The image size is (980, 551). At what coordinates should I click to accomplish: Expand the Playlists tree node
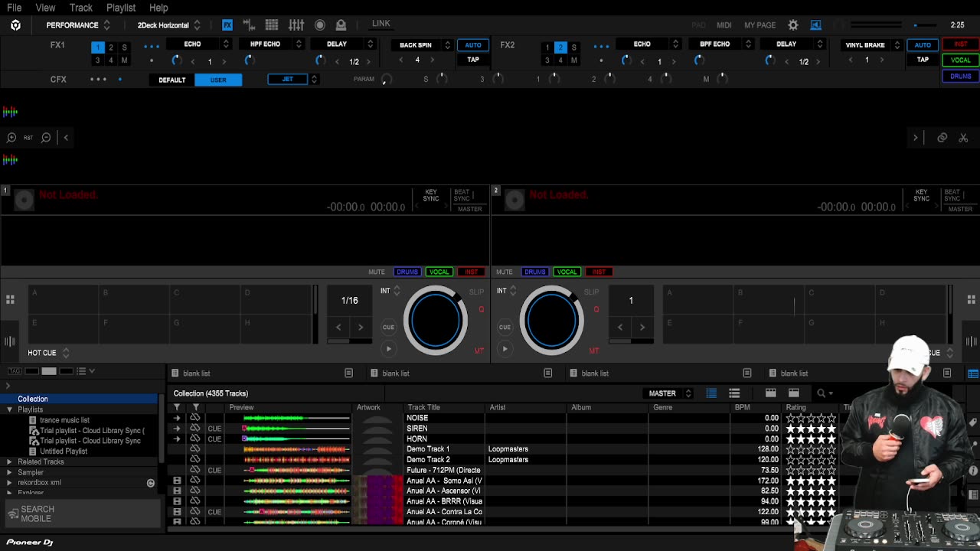(9, 409)
